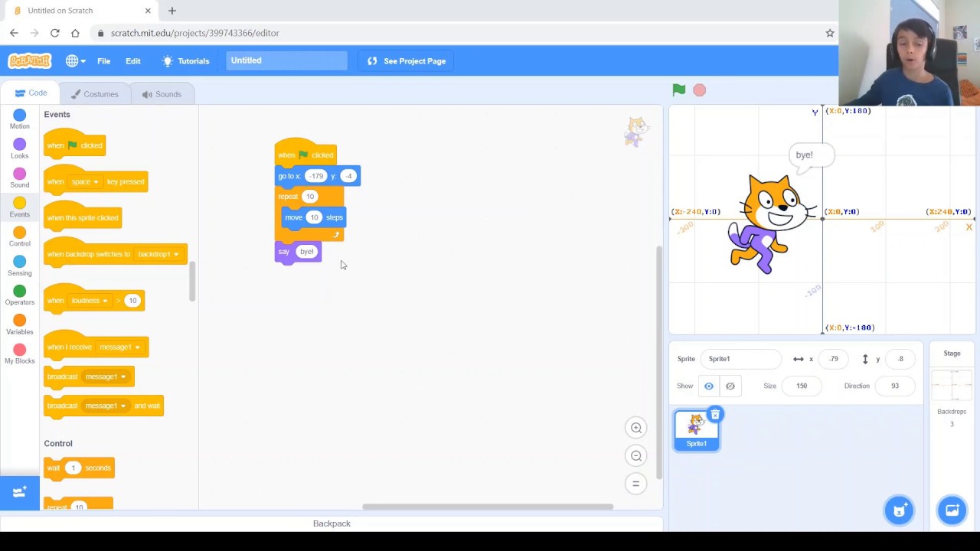Select the Stage backdrop thumbnail
This screenshot has height=551, width=980.
coord(952,385)
